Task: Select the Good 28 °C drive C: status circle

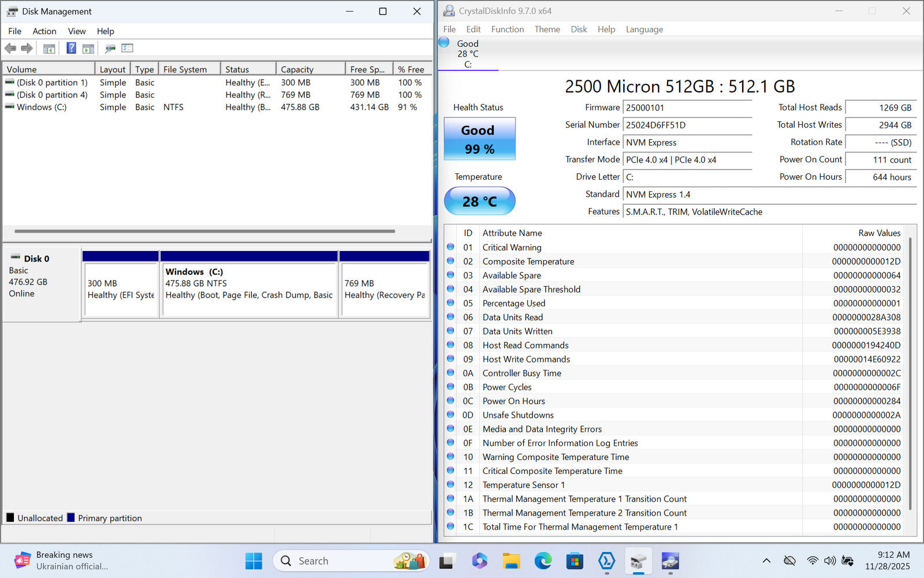Action: click(444, 42)
